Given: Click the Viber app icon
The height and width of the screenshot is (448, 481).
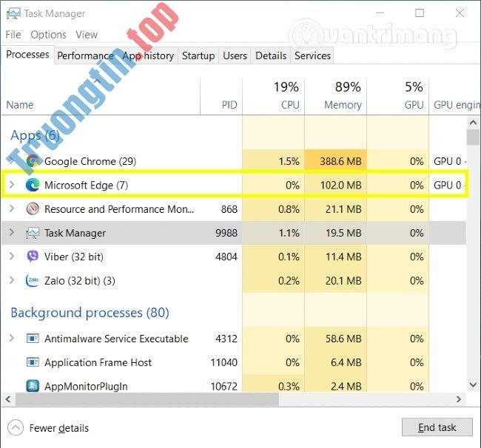Looking at the screenshot, I should 33,257.
